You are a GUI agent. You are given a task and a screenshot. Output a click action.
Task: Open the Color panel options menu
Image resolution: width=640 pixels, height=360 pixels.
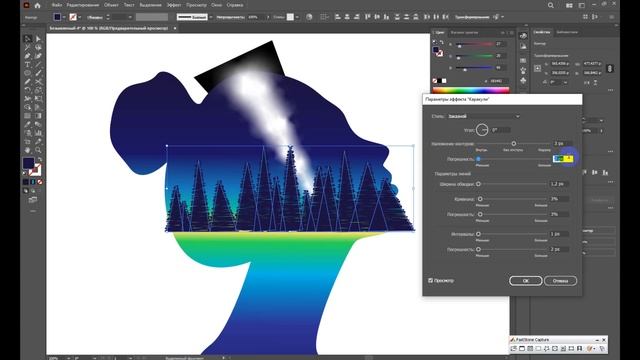pos(511,33)
